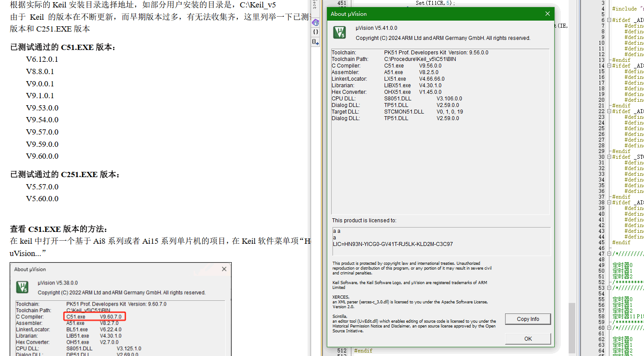The image size is (644, 356).
Task: Open the Books tab icon in sidebar
Action: 315,22
